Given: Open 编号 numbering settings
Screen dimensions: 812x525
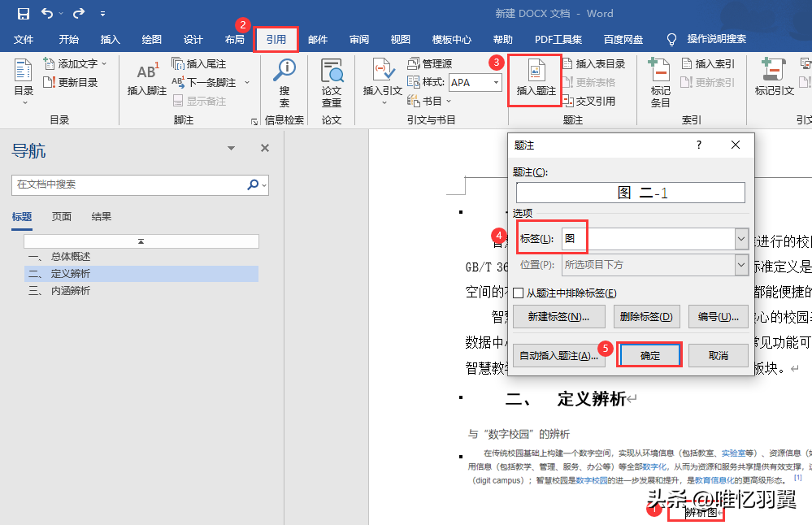Looking at the screenshot, I should (719, 316).
